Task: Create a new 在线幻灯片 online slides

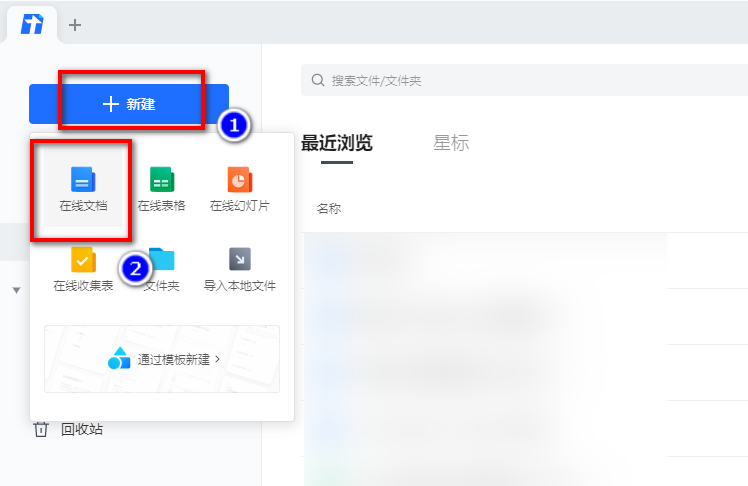Action: point(239,189)
